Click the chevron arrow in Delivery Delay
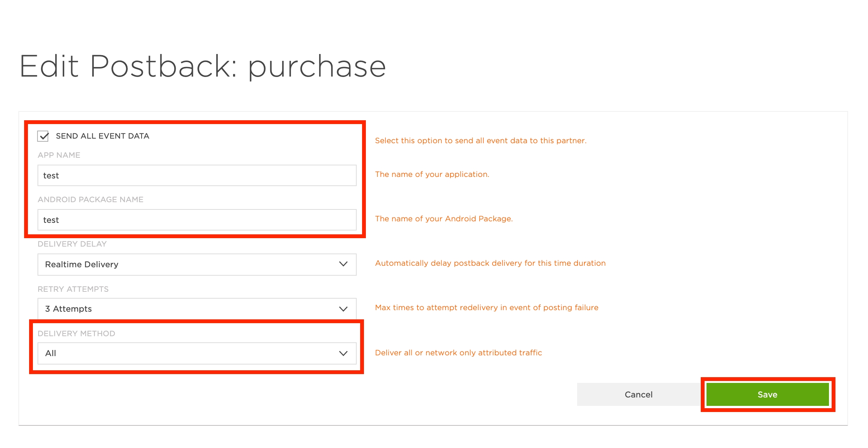868x448 pixels. (x=343, y=264)
